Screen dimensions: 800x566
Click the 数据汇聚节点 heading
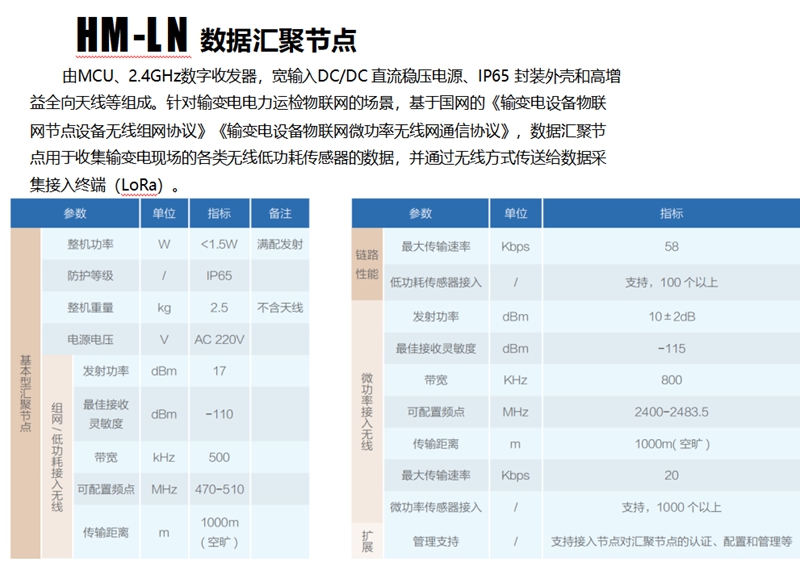pos(278,39)
